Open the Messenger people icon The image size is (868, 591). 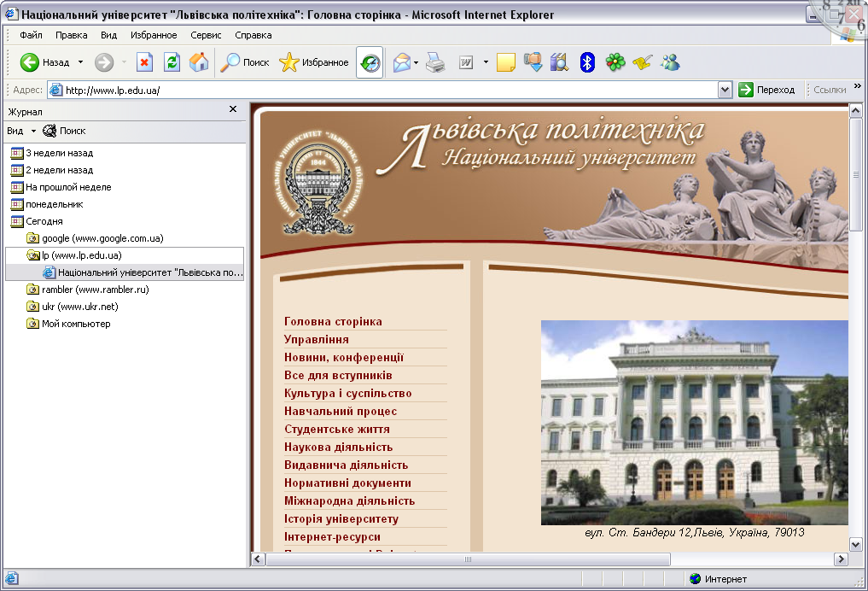(x=670, y=62)
